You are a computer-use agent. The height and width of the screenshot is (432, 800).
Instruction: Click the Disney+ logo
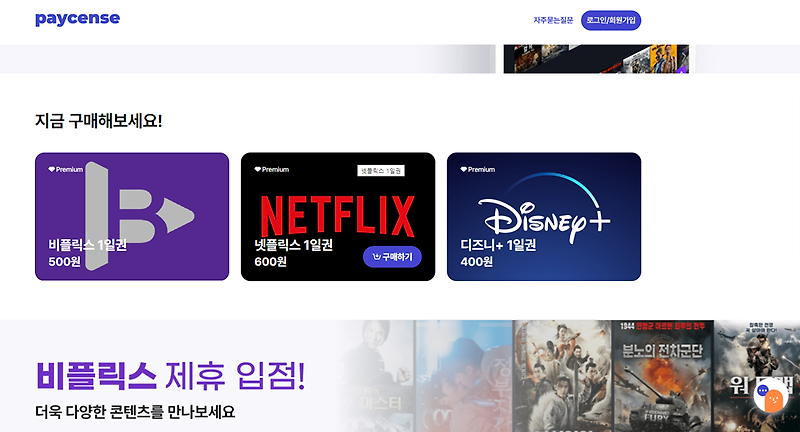[x=544, y=208]
